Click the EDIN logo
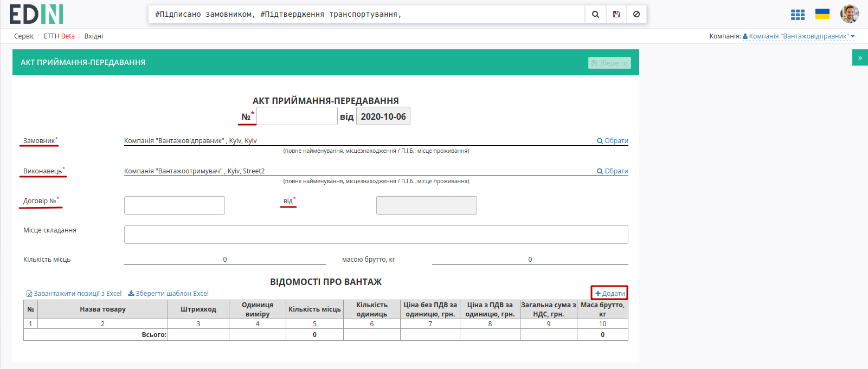 click(36, 14)
